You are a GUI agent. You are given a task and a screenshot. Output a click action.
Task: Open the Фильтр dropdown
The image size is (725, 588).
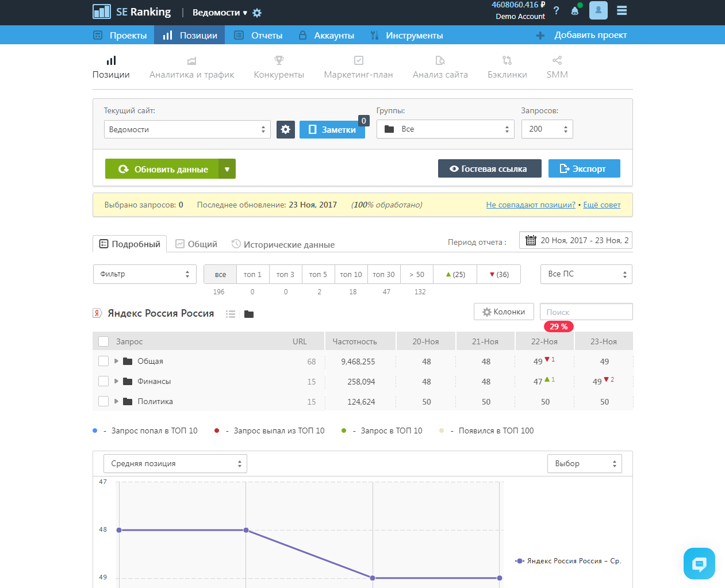[x=145, y=274]
